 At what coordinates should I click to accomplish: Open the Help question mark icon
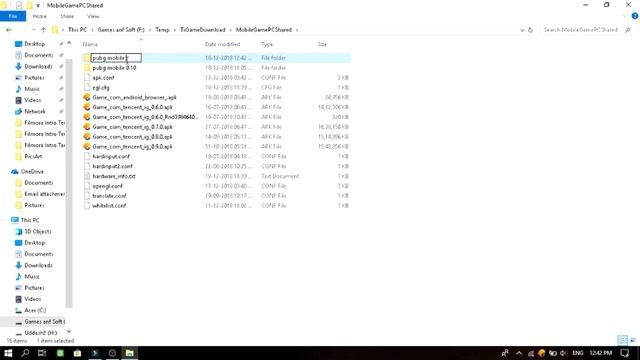tap(635, 16)
